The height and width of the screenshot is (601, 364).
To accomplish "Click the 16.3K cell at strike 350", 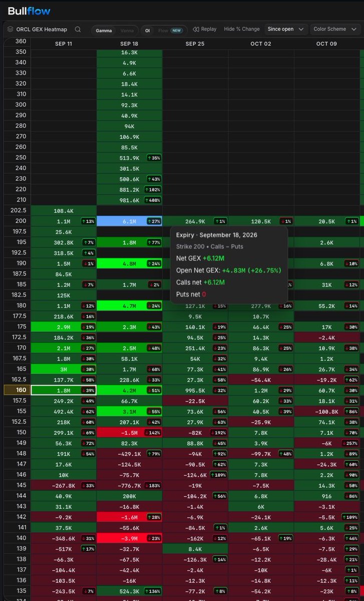I will [129, 52].
